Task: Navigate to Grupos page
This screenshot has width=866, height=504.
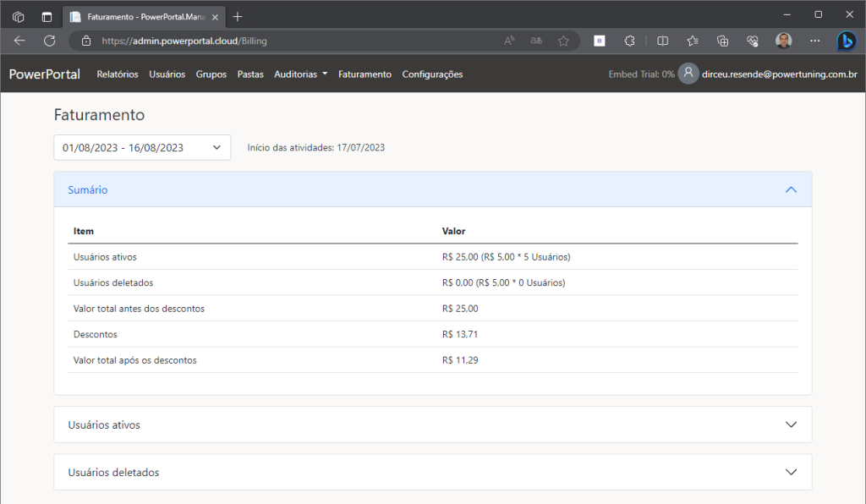Action: tap(211, 74)
